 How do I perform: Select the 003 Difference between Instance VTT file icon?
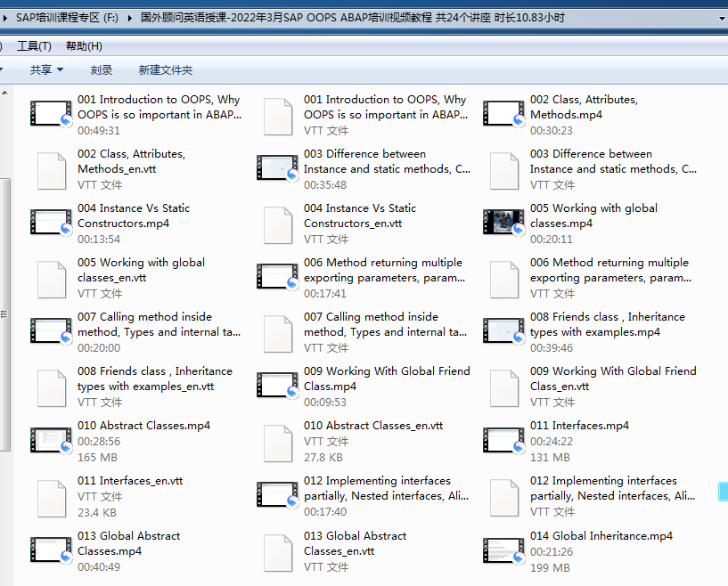[x=504, y=171]
